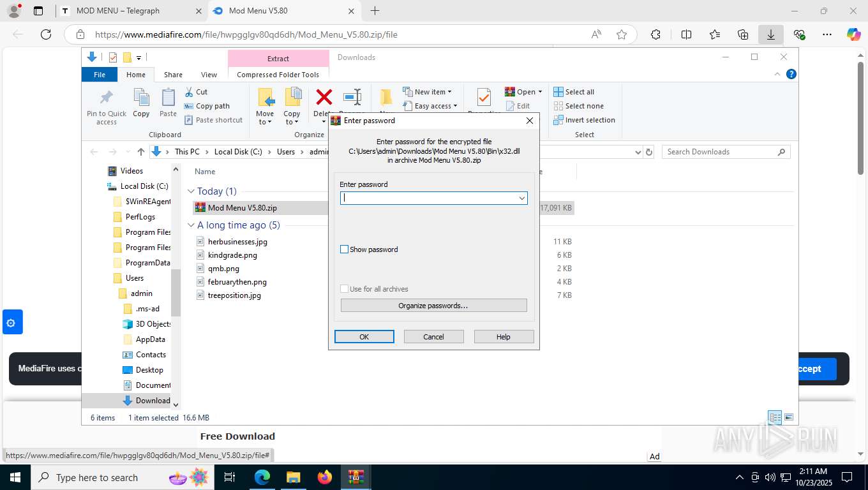Click WinRAR icon on the taskbar

point(356,477)
